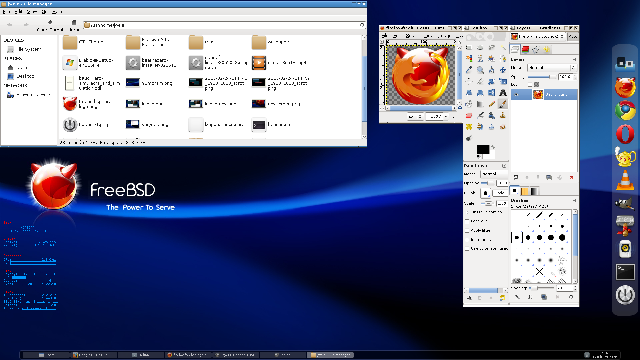Select the Text tool in GIMP toolbox
This screenshot has height=360, width=640.
pyautogui.click(x=503, y=93)
